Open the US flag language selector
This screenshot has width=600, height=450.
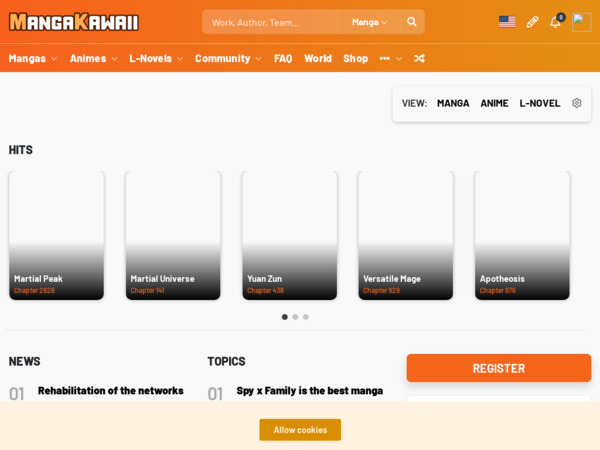coord(507,22)
